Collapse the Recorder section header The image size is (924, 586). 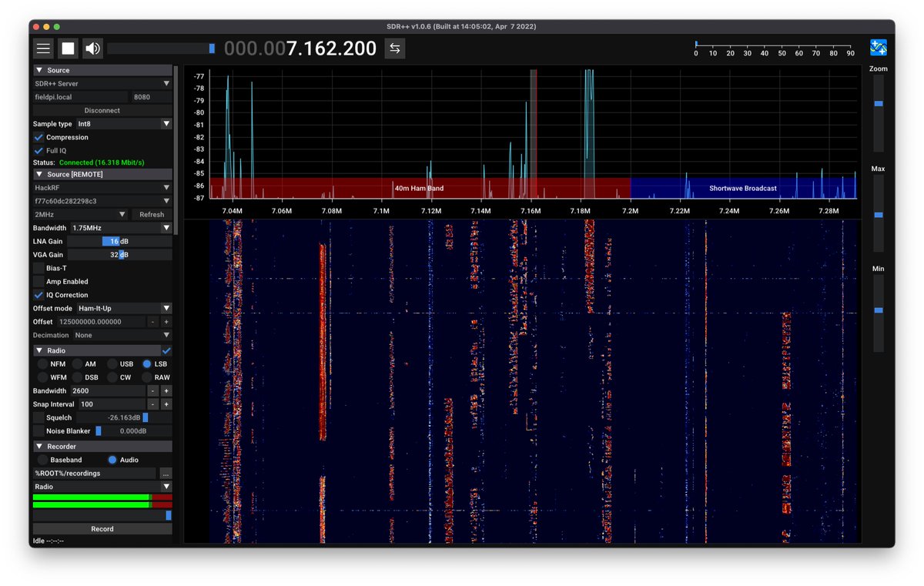point(102,446)
